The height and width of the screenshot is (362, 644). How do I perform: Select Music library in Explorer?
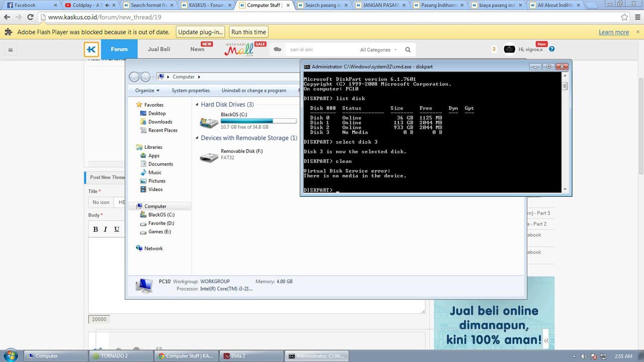coord(154,172)
